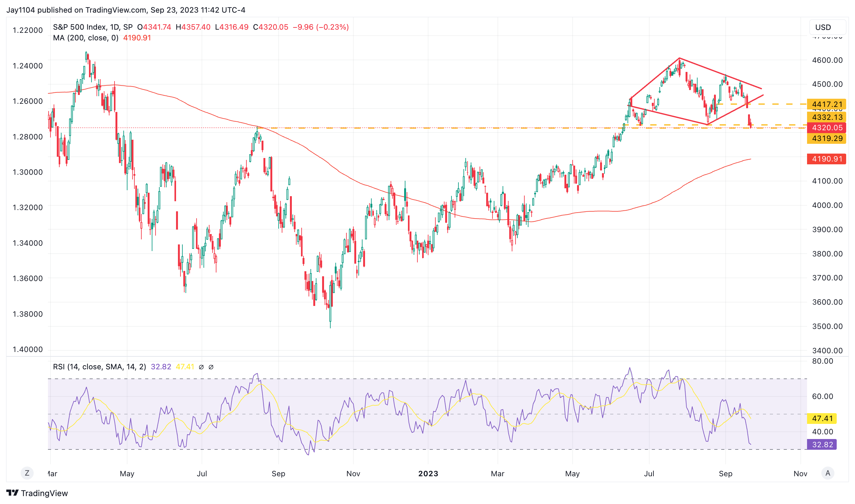Click the Mar label right of 2023
Image resolution: width=855 pixels, height=504 pixels.
coord(497,473)
